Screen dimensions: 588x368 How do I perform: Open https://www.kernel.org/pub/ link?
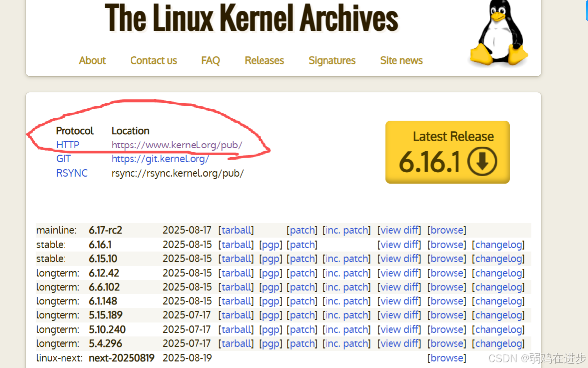click(x=177, y=145)
